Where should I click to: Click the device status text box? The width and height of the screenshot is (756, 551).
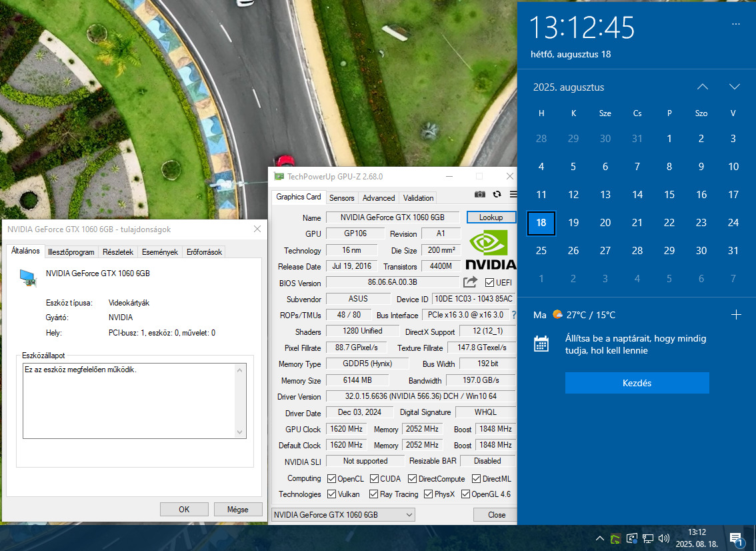click(x=135, y=400)
